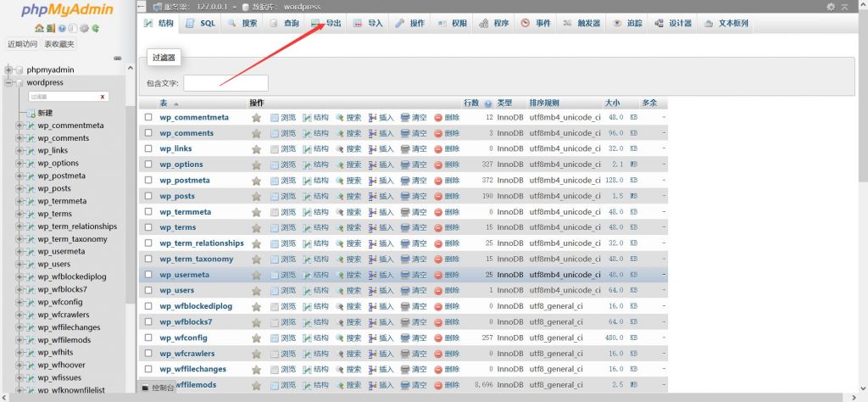Click the favorite star for wp_users
The height and width of the screenshot is (402, 868).
coord(256,291)
